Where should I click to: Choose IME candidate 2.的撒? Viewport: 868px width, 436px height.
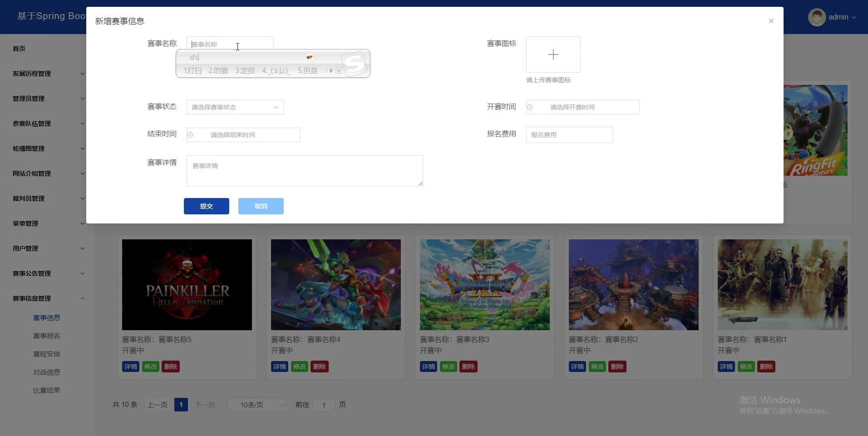tap(218, 71)
